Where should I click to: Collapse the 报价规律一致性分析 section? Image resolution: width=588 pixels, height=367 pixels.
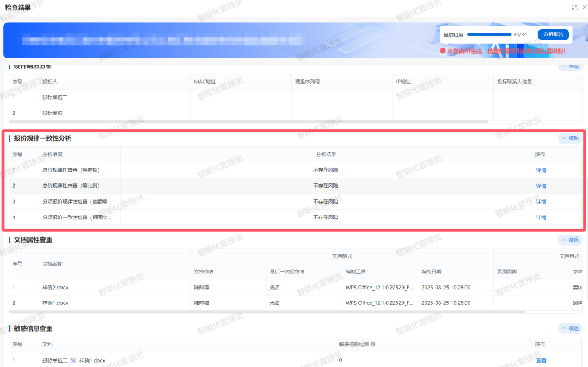tap(570, 138)
